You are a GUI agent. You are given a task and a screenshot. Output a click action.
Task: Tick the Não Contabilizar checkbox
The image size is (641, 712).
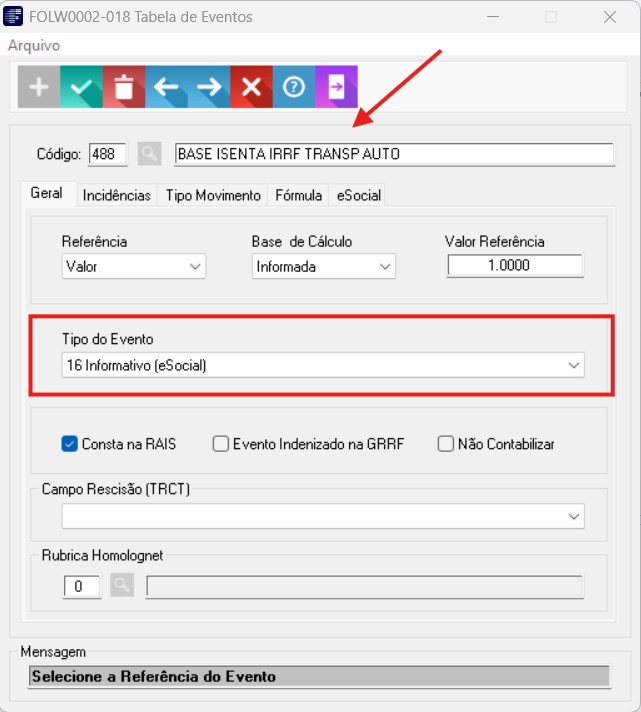[445, 444]
